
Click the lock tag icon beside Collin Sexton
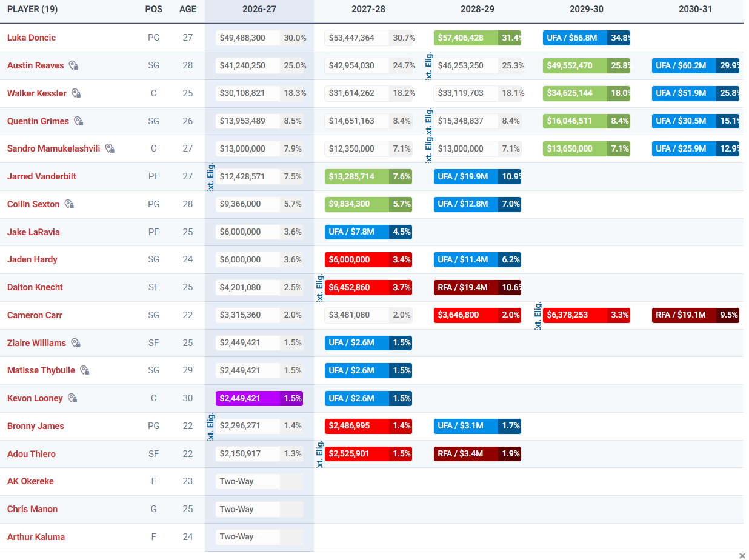pos(69,204)
